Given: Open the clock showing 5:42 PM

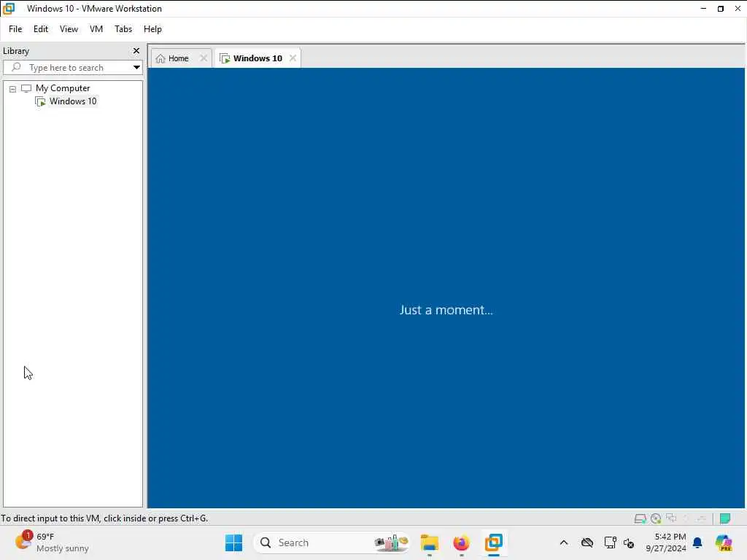Looking at the screenshot, I should tap(666, 542).
